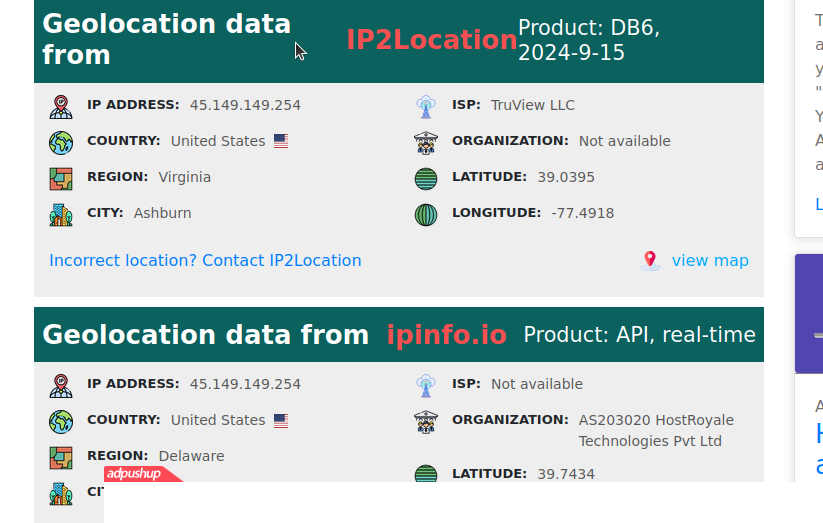Click the IP address pin icon in IP2Location section
The image size is (823, 523).
(61, 107)
